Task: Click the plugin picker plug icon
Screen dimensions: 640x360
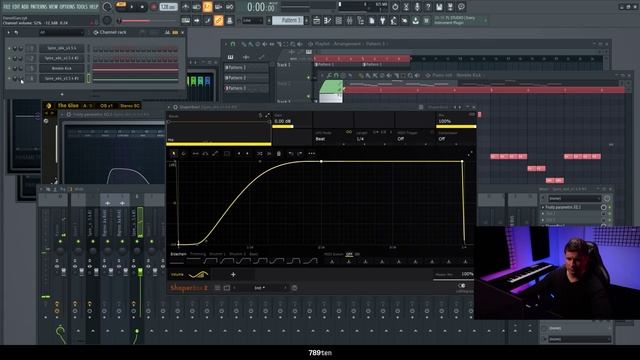Action: tap(382, 20)
